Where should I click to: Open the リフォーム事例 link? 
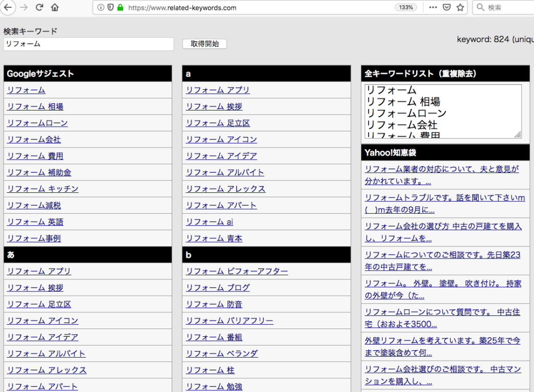point(34,238)
